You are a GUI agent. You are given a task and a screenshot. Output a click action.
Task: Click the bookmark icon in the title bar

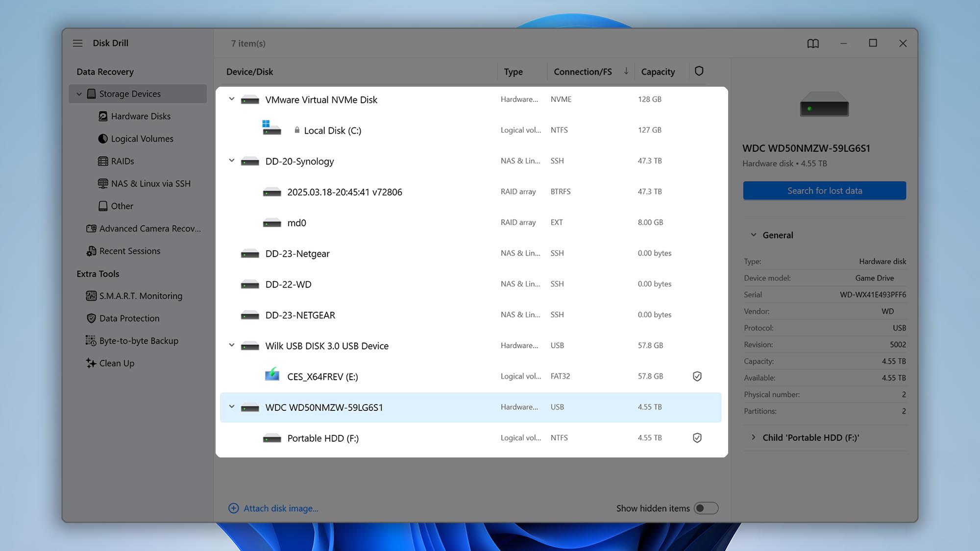coord(813,43)
